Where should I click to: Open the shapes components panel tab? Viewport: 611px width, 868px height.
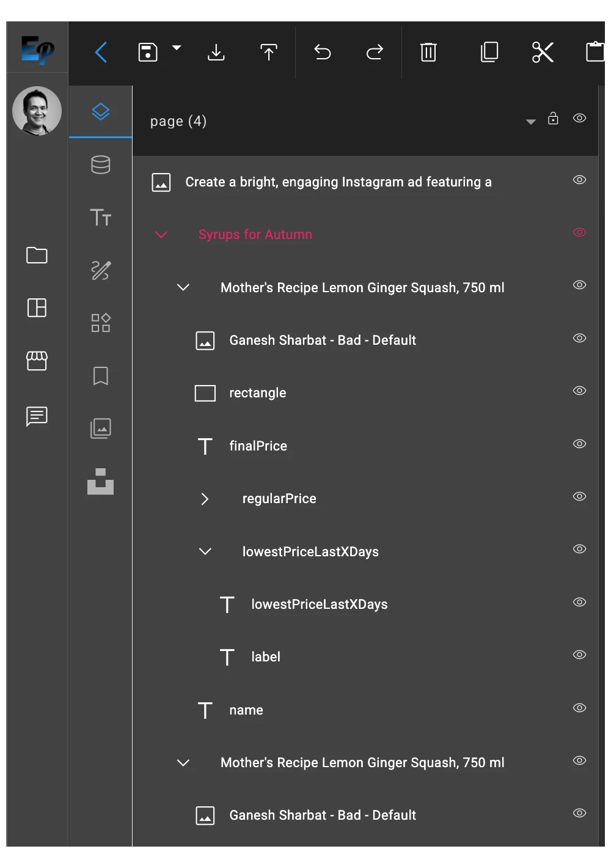101,323
